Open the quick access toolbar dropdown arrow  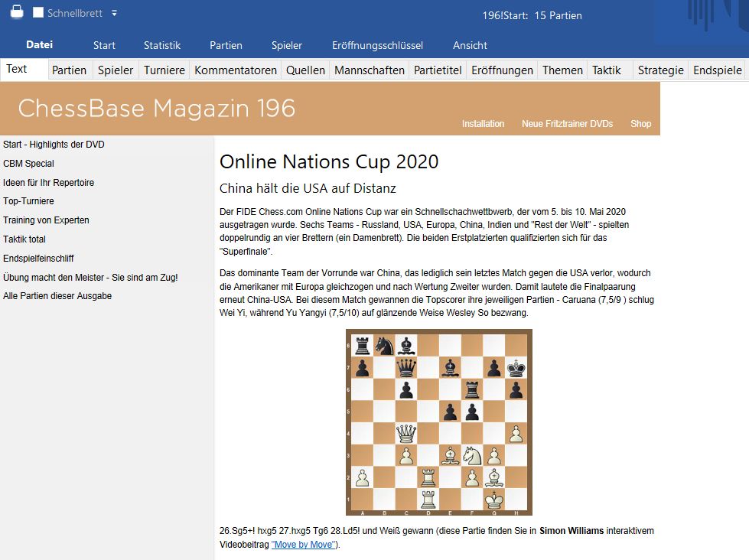pos(114,13)
